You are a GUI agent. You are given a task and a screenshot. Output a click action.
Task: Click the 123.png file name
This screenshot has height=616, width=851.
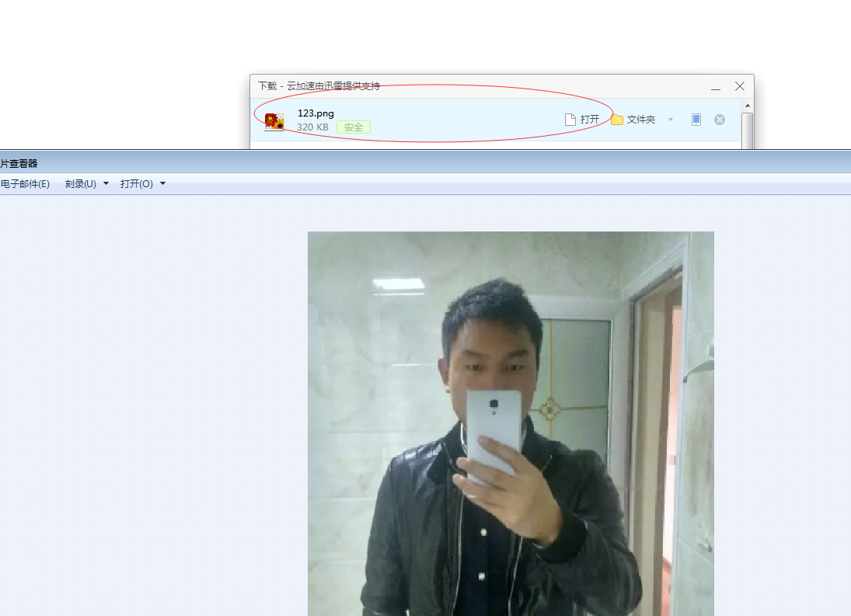(x=316, y=113)
